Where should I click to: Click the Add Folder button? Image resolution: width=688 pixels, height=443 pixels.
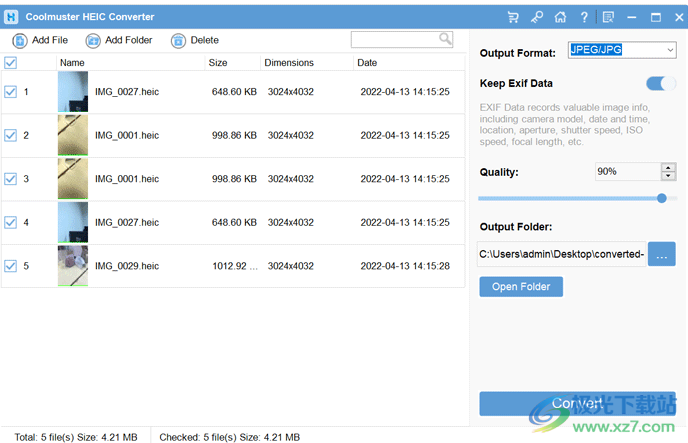pos(119,40)
